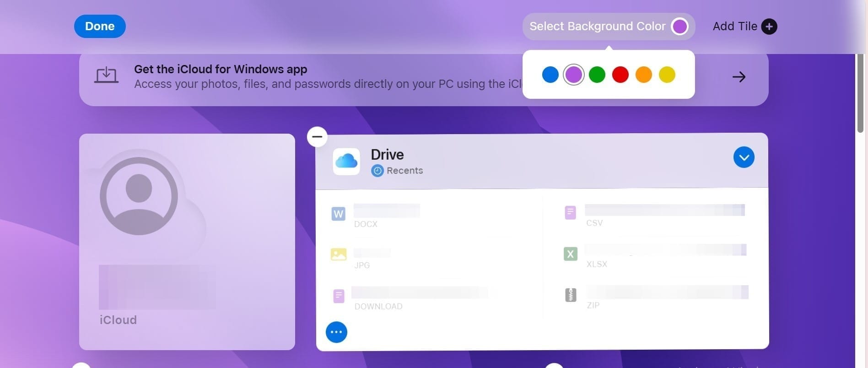Choose the green background color swatch
This screenshot has width=868, height=368.
coord(597,75)
